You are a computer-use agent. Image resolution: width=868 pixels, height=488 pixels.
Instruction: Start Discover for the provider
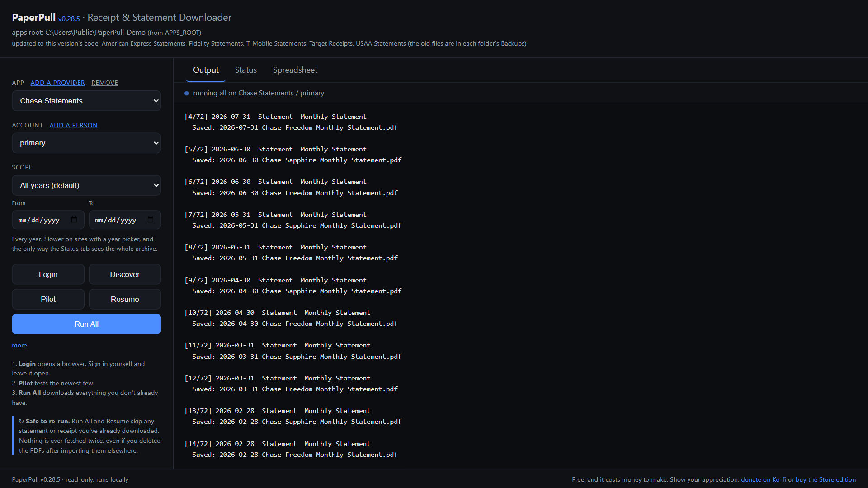[125, 274]
